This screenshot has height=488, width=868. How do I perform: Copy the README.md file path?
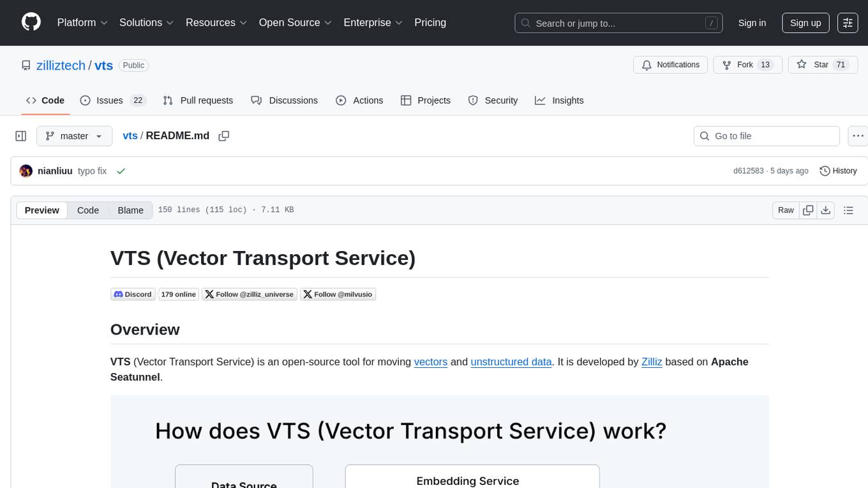tap(223, 136)
